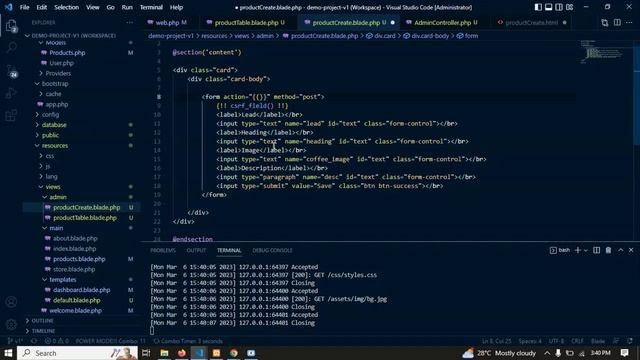
Task: Toggle secondary side bar layout icon
Action: click(x=559, y=7)
